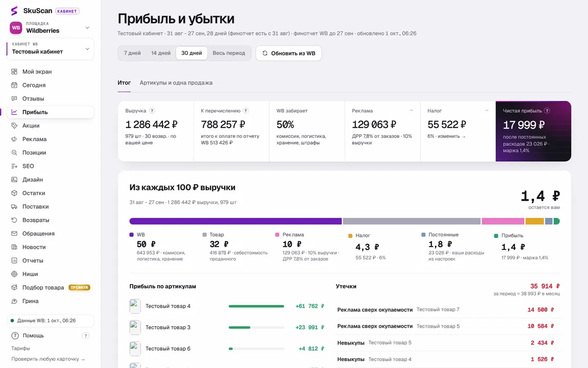Viewport: 588px width, 368px height.
Task: Click the Новости newspaper icon
Action: coord(14,247)
